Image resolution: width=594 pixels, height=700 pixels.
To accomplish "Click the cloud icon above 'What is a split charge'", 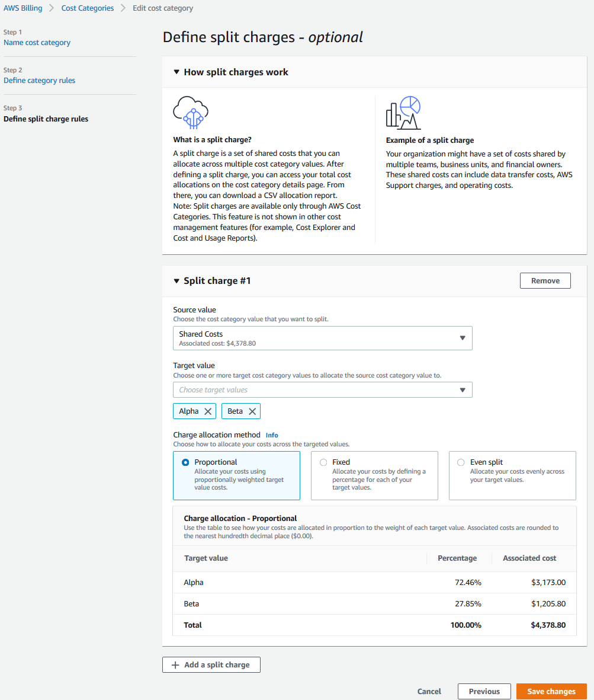I will 190,112.
